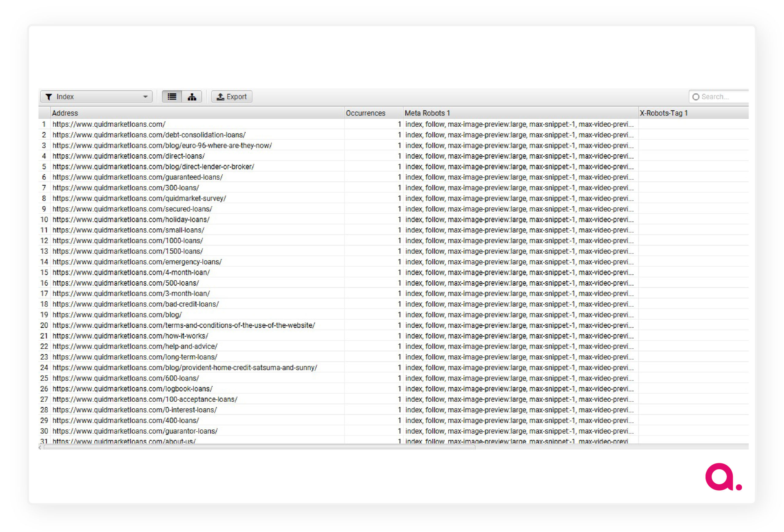The height and width of the screenshot is (532, 784).
Task: Select the help-and-advice URL
Action: pos(135,347)
